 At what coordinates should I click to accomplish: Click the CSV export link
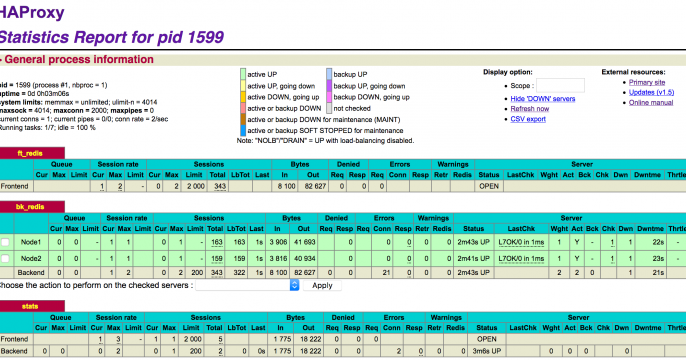coord(528,119)
